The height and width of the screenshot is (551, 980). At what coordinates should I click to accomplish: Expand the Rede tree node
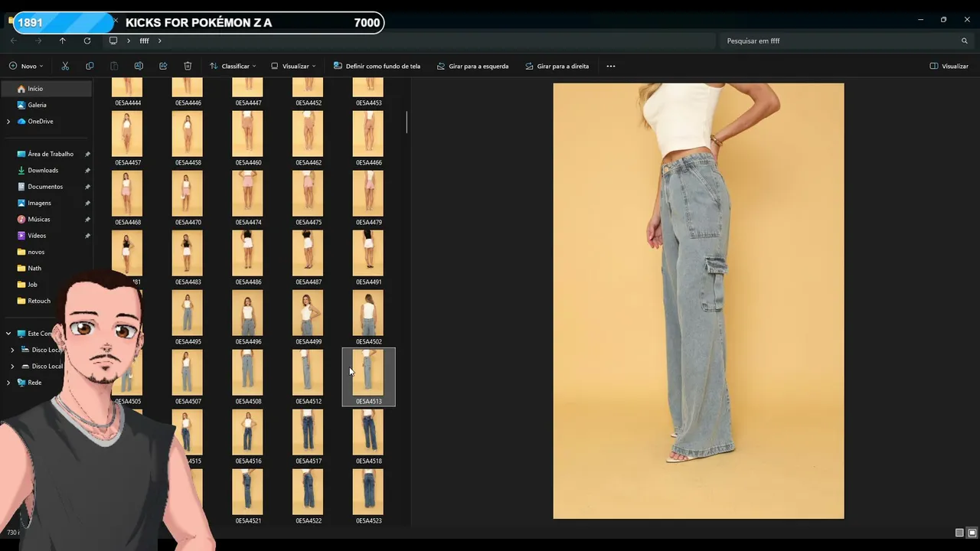tap(8, 383)
